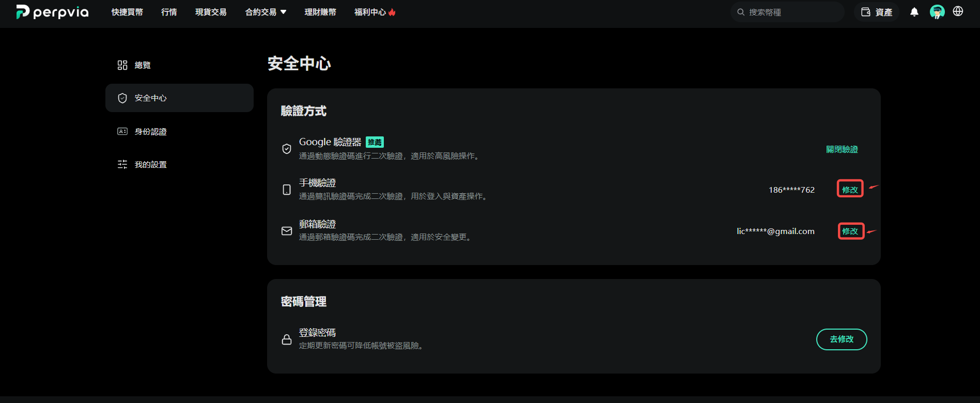Click the 郵箱驗證 envelope icon

tap(287, 231)
